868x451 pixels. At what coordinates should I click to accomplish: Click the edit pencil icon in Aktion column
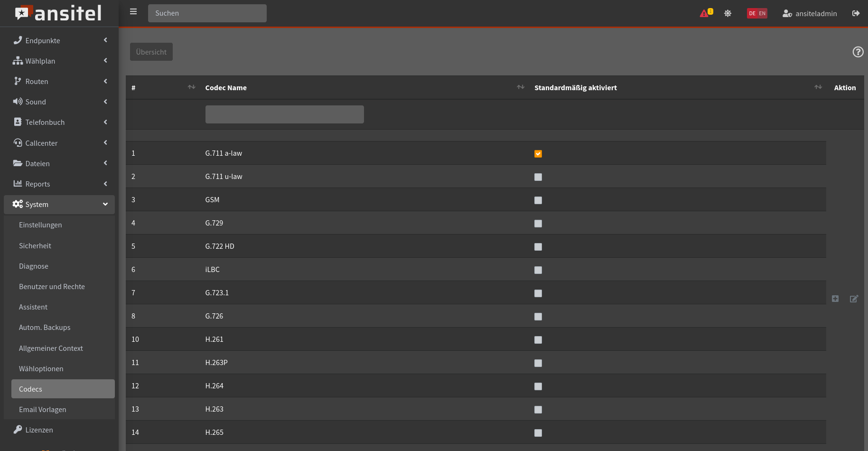pyautogui.click(x=854, y=299)
